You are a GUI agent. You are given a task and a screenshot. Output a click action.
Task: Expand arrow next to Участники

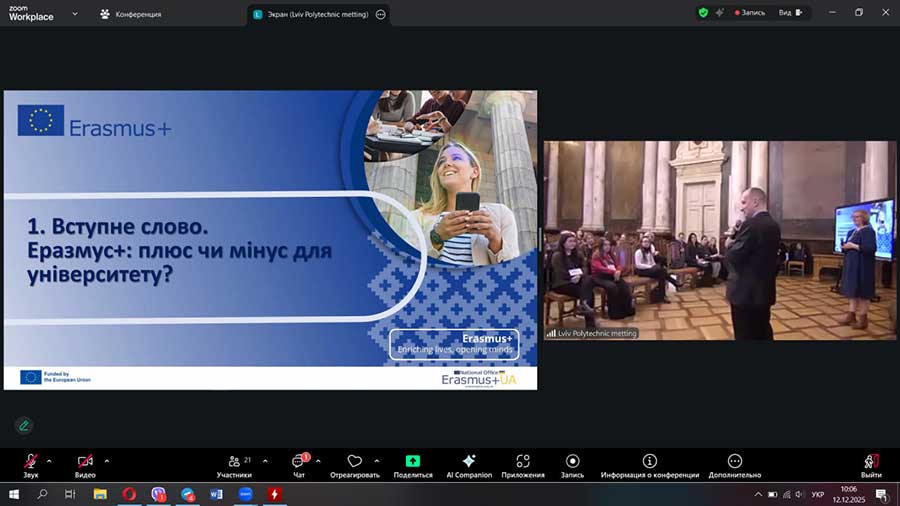pyautogui.click(x=265, y=461)
